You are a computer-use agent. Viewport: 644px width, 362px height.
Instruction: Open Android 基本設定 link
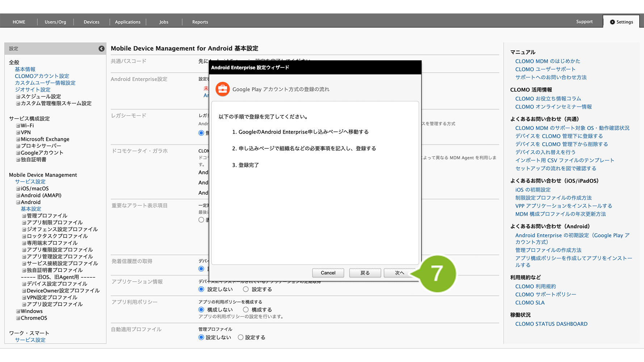(31, 209)
